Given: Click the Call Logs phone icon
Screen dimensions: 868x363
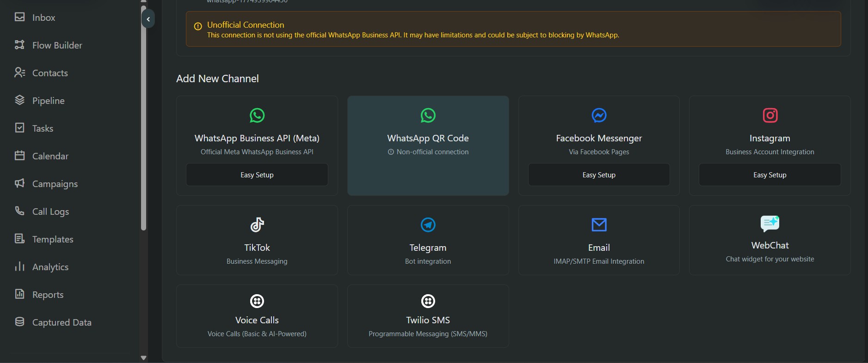Looking at the screenshot, I should click(19, 211).
